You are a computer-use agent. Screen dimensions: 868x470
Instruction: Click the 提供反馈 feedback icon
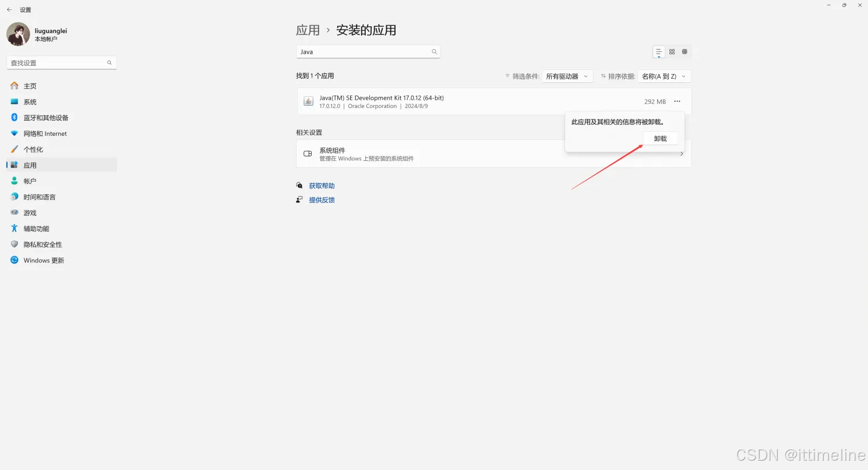[x=299, y=199]
